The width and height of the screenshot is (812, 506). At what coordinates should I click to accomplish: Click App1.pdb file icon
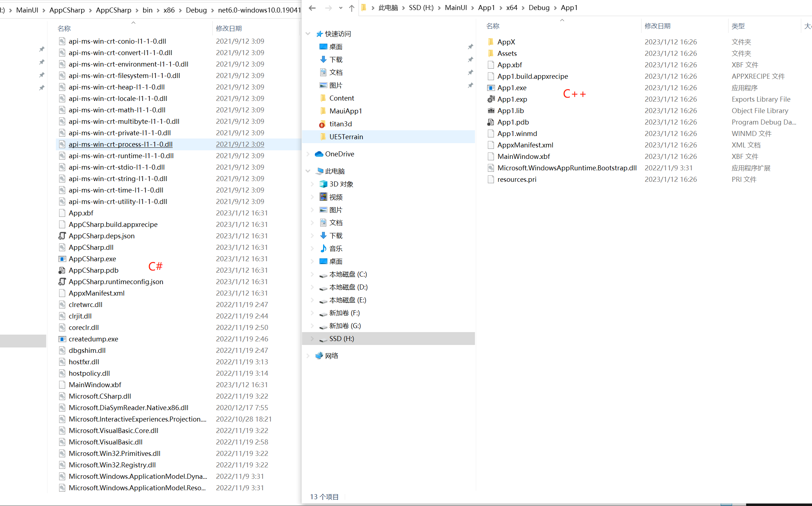(x=491, y=122)
